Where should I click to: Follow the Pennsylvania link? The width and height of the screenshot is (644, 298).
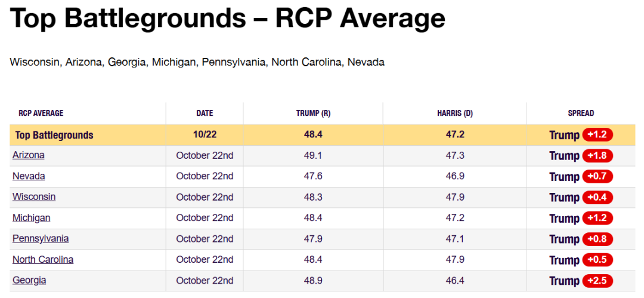[x=41, y=239]
